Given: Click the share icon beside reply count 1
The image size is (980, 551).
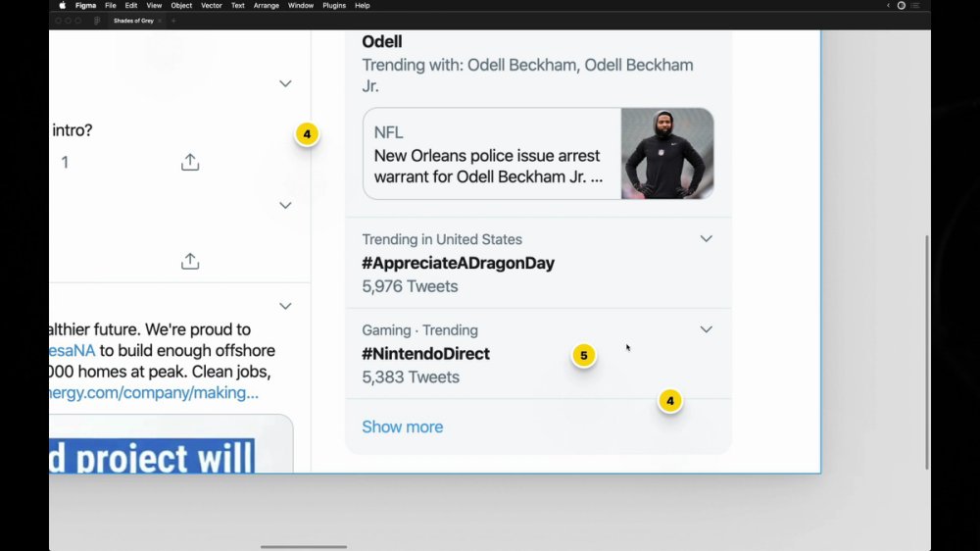Looking at the screenshot, I should pyautogui.click(x=190, y=162).
